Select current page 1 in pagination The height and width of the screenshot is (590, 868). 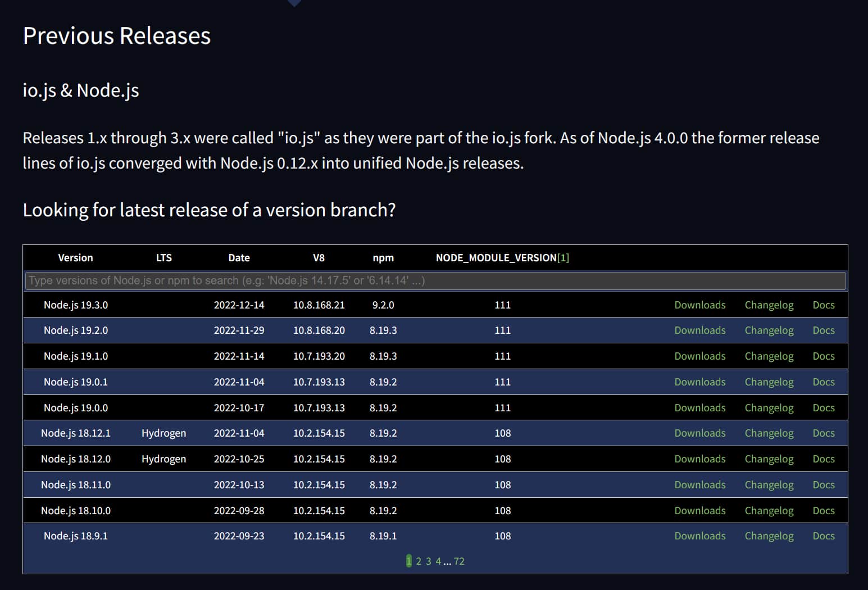click(409, 561)
